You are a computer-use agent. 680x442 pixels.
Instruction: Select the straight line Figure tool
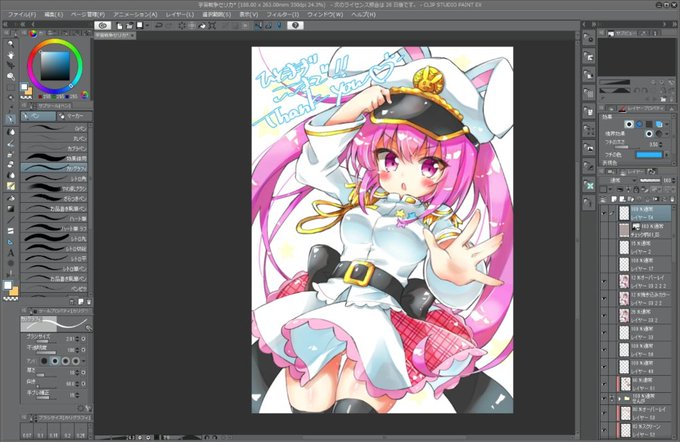tap(11, 219)
